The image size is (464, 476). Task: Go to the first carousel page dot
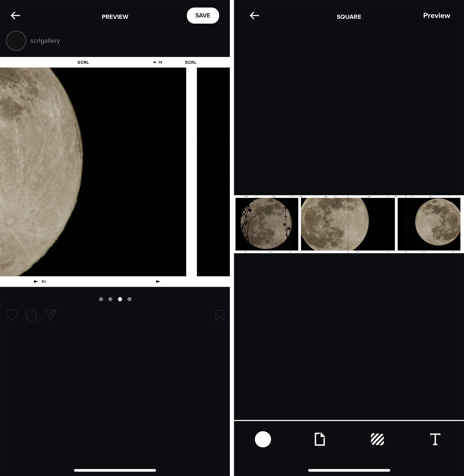(101, 299)
